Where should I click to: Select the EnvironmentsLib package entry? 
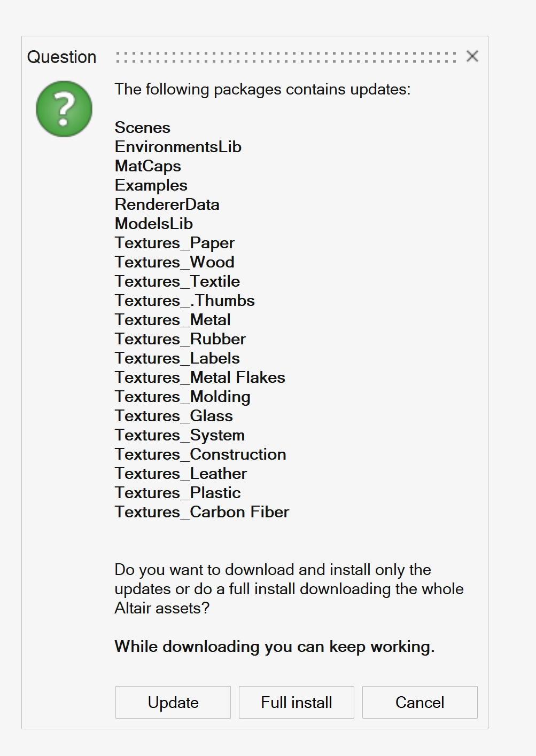(x=178, y=147)
